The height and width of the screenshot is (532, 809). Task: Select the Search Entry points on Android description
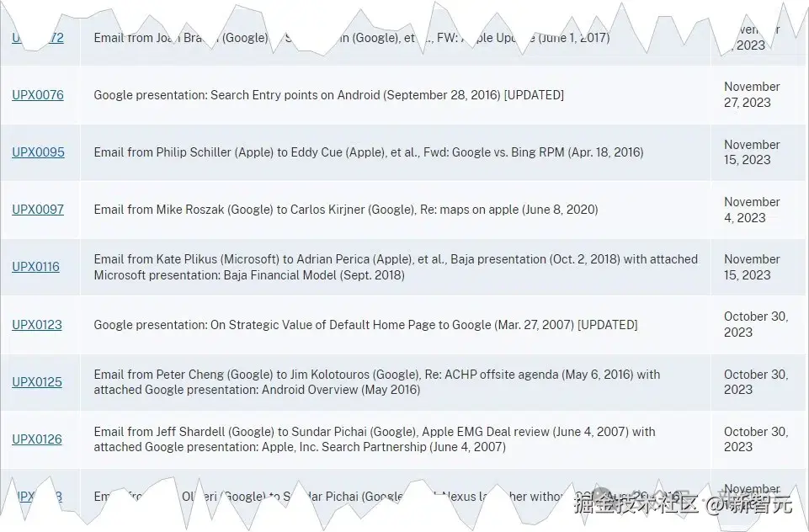point(328,95)
